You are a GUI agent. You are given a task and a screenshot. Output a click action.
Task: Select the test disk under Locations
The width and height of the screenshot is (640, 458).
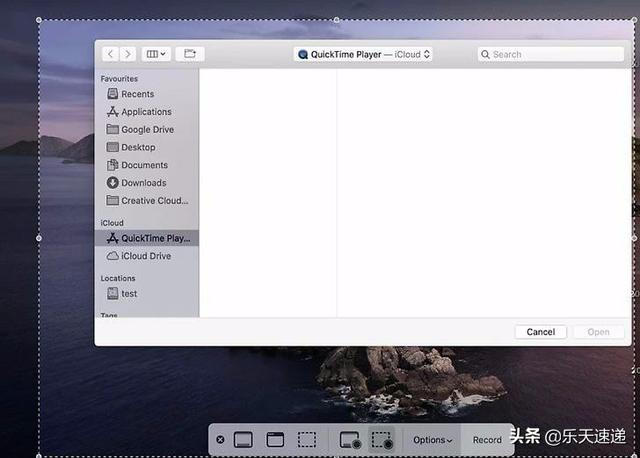coord(147,293)
